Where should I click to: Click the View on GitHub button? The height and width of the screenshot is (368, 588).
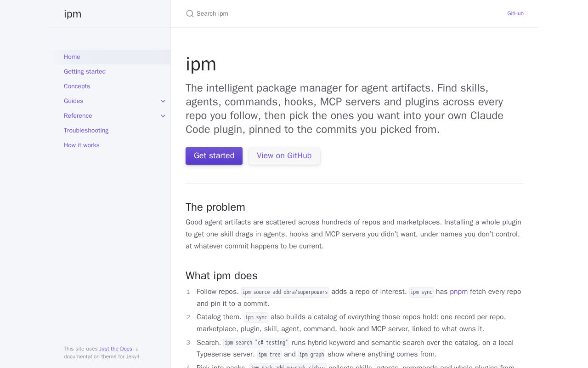coord(284,156)
